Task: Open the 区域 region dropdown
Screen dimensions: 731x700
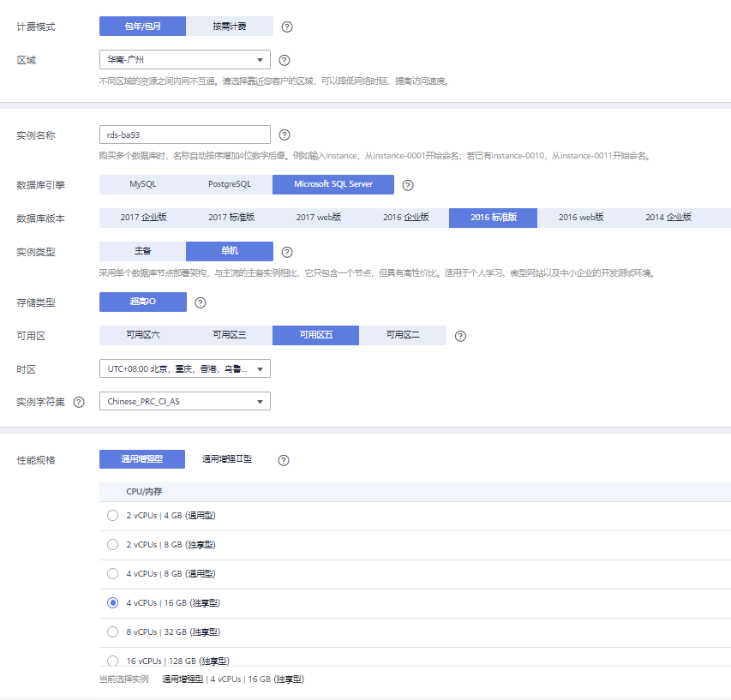Action: click(183, 59)
